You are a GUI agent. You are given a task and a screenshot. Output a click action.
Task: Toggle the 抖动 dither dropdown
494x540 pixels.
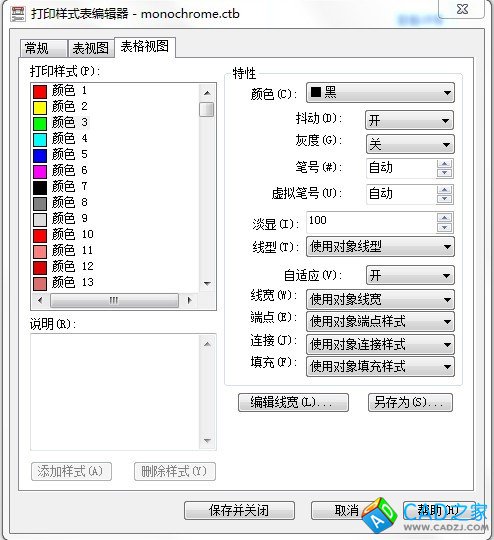point(409,120)
